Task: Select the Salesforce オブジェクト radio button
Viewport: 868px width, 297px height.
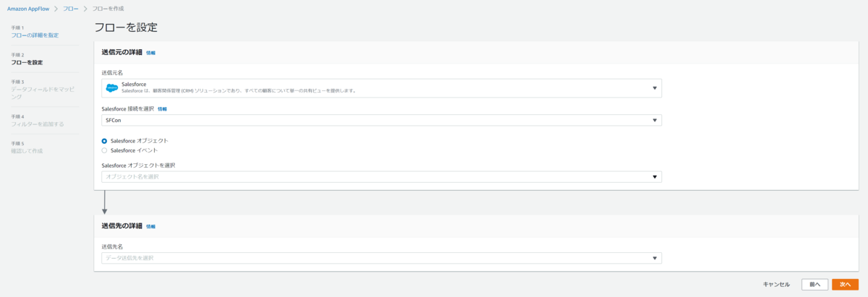Action: (105, 140)
